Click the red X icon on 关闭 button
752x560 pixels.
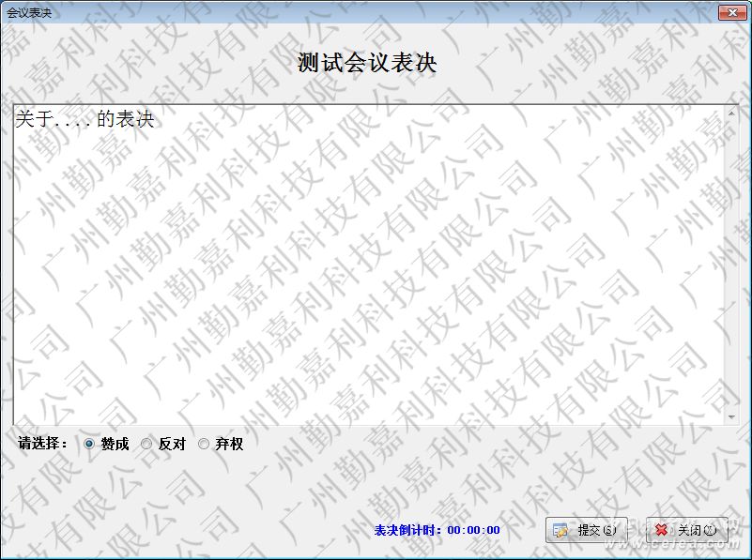(663, 530)
